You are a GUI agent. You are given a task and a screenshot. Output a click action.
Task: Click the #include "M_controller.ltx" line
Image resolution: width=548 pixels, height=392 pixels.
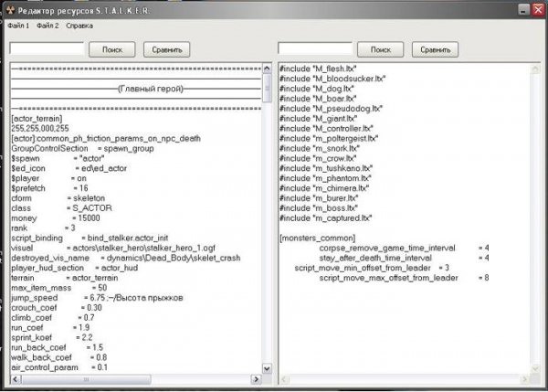(326, 128)
